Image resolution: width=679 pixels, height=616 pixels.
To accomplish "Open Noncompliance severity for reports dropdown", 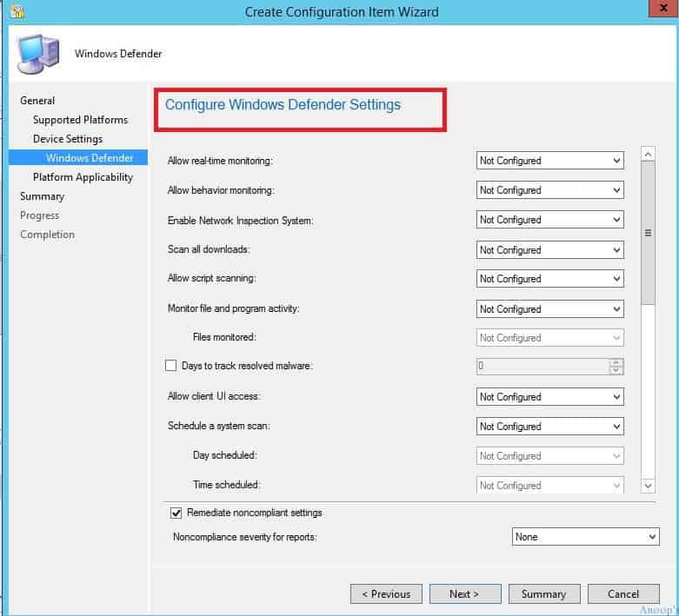I will coord(585,537).
